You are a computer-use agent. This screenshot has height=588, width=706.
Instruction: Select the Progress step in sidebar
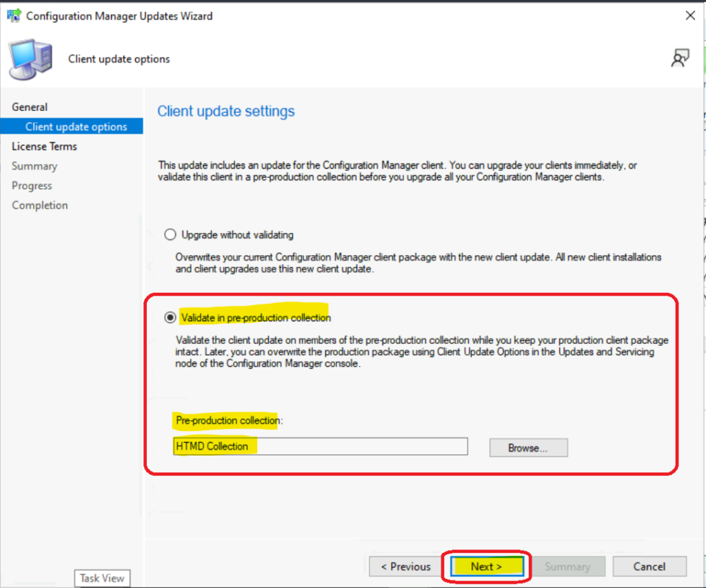32,185
